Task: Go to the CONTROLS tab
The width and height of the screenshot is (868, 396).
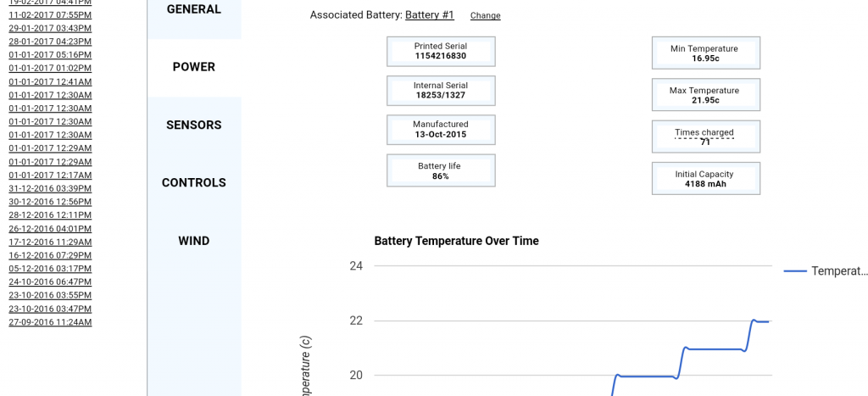Action: click(x=194, y=182)
